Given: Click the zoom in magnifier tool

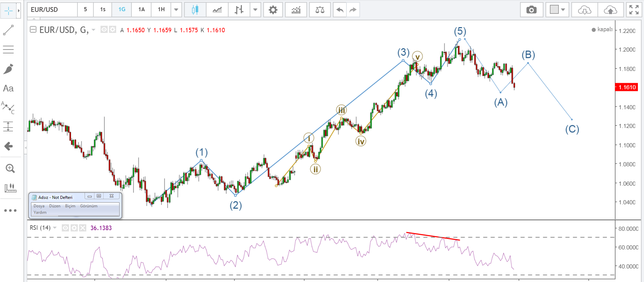Looking at the screenshot, I should coord(10,168).
